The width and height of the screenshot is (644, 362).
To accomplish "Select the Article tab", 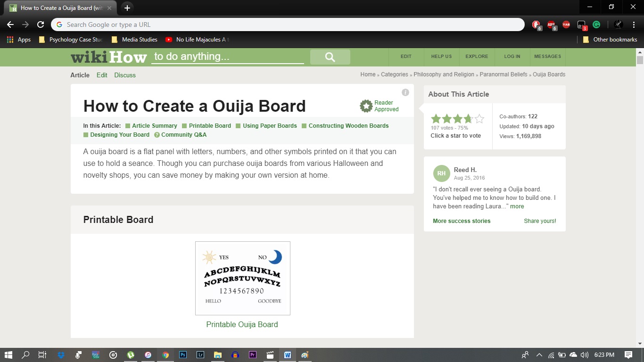I will 80,75.
